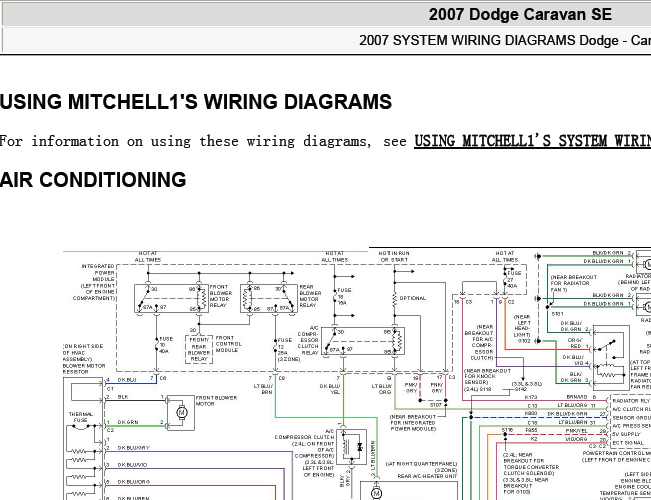This screenshot has width=651, height=500.
Task: Click the rear A/C-heater unit motor symbol
Action: (x=376, y=493)
